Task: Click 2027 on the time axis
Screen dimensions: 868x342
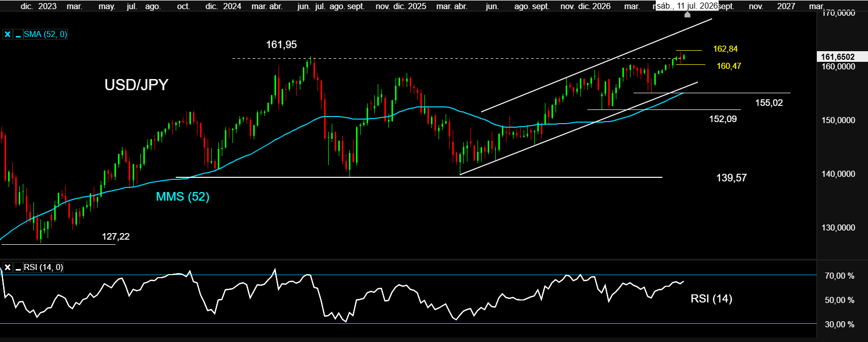Action: (x=786, y=6)
